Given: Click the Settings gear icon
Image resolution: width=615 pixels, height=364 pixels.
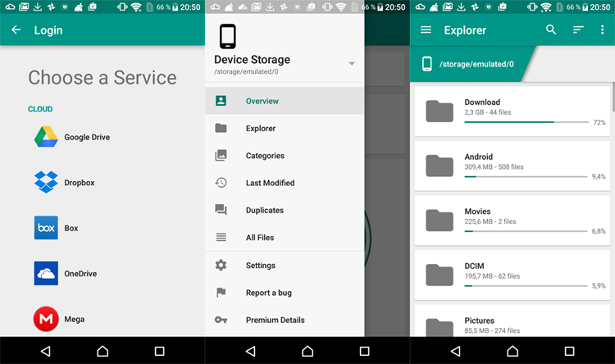Looking at the screenshot, I should 221,265.
